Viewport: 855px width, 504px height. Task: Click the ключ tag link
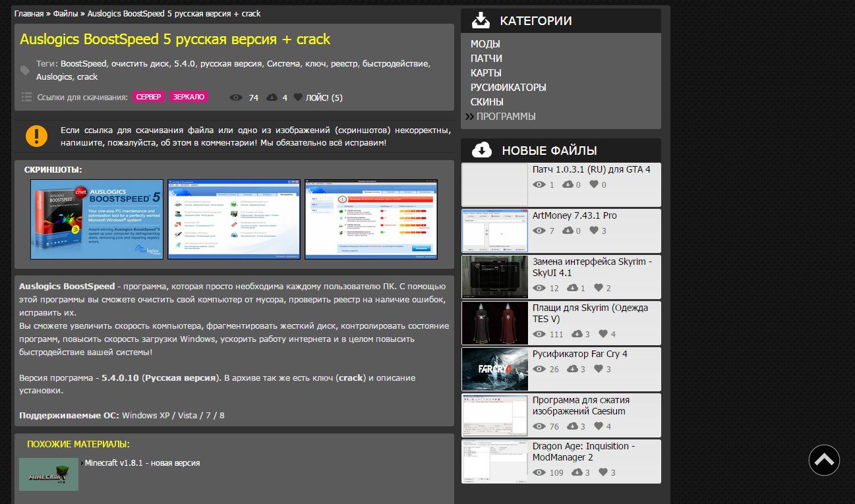[x=316, y=64]
